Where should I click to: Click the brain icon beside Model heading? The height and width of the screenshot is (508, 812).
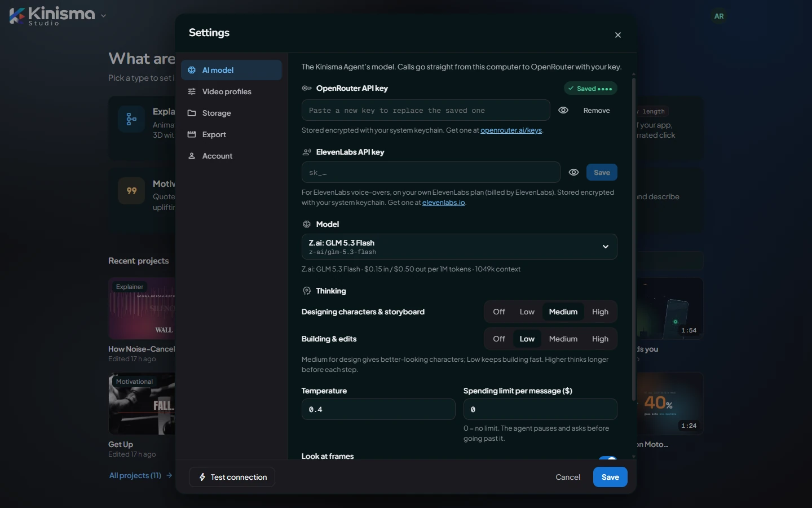(307, 224)
